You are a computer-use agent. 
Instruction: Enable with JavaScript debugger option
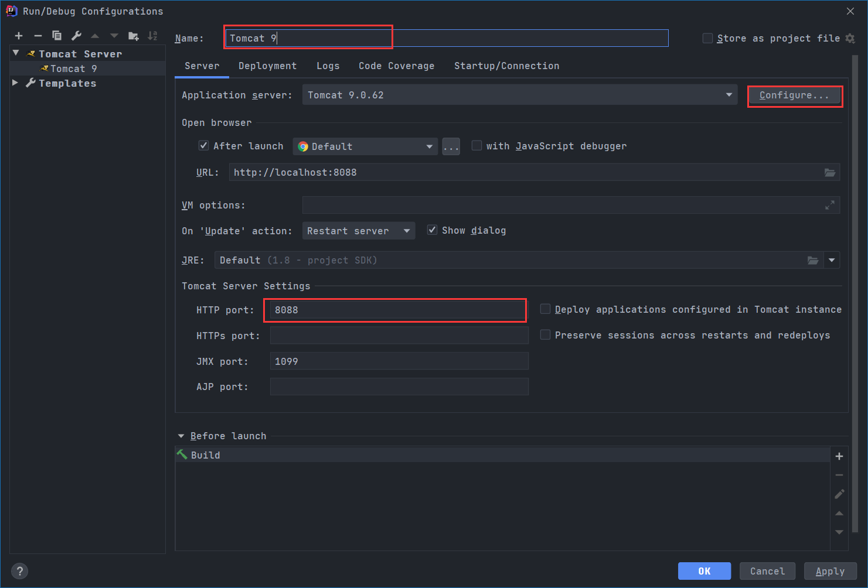(x=476, y=146)
